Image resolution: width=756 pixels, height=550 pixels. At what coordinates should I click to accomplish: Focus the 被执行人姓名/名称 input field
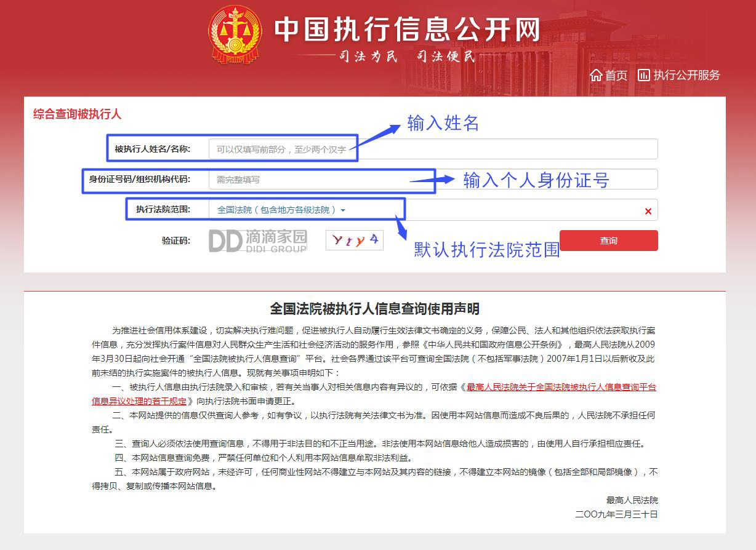tap(433, 149)
